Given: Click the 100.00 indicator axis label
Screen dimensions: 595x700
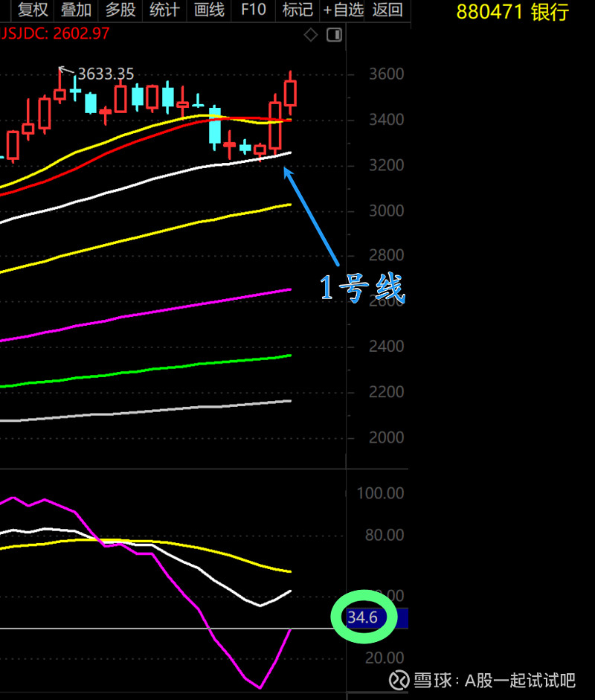Looking at the screenshot, I should click(x=380, y=493).
